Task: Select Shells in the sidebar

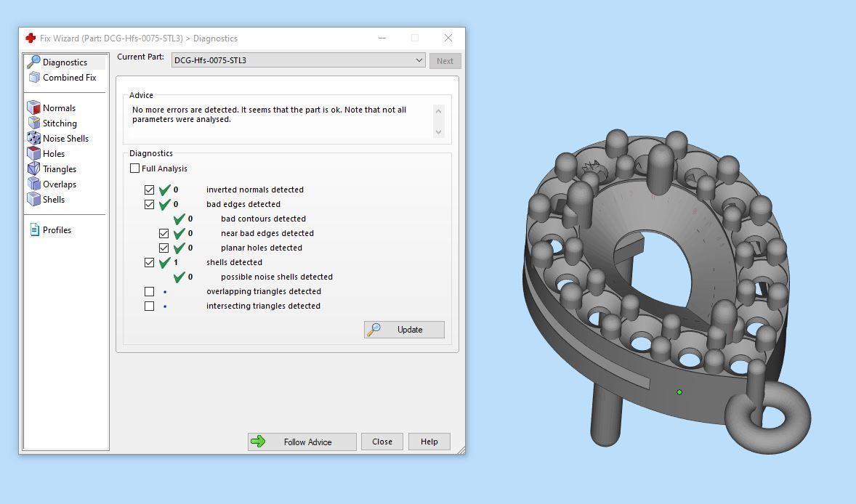Action: pyautogui.click(x=54, y=200)
